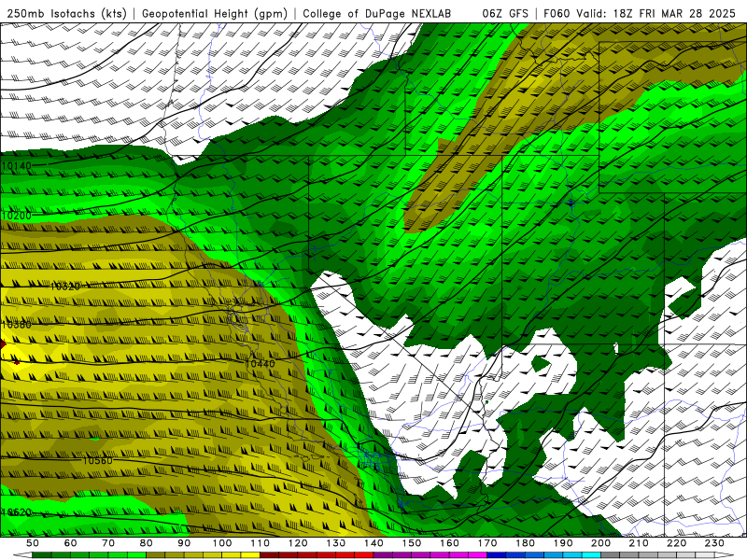
Task: Click the 90 value on color scale
Action: [184, 543]
